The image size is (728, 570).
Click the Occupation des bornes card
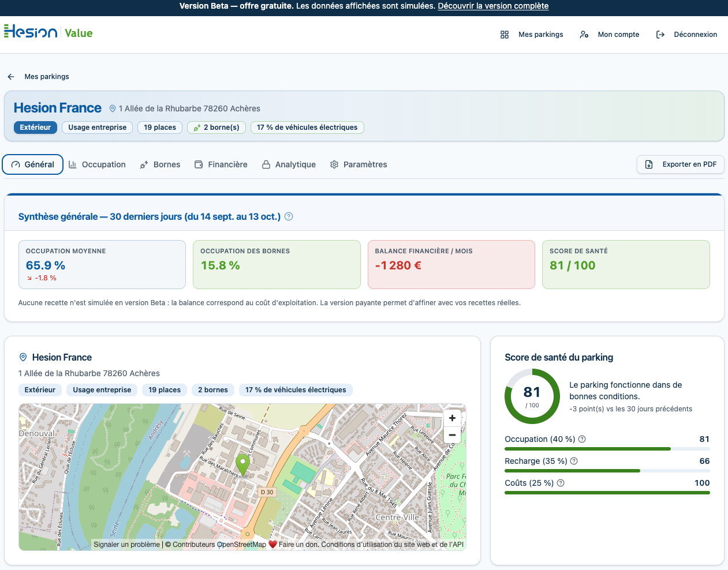point(277,264)
